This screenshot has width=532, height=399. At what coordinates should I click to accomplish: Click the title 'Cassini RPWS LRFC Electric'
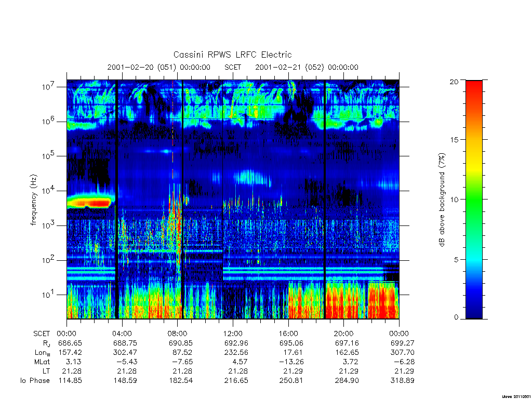232,55
